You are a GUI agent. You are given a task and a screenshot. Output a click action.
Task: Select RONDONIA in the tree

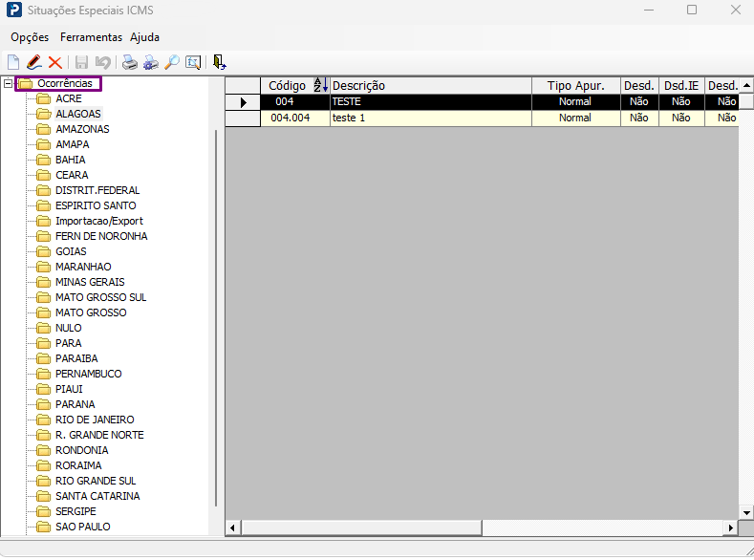point(82,450)
